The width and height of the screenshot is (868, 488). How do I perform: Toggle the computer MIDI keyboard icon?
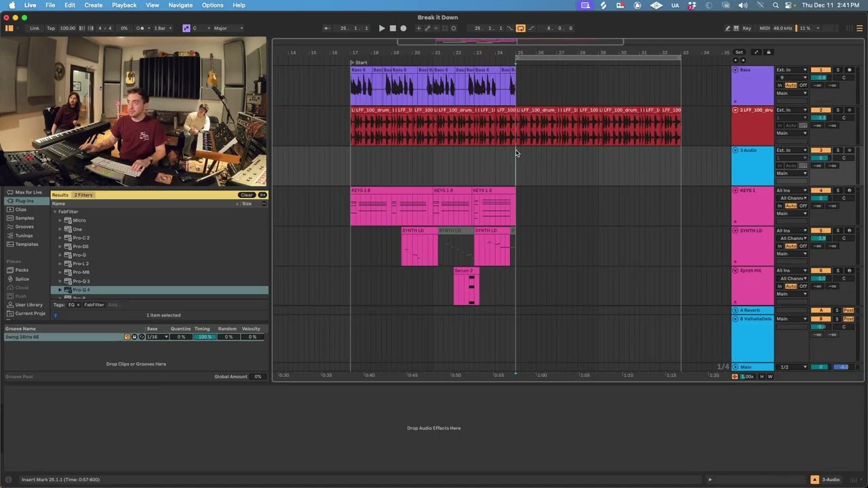click(736, 28)
